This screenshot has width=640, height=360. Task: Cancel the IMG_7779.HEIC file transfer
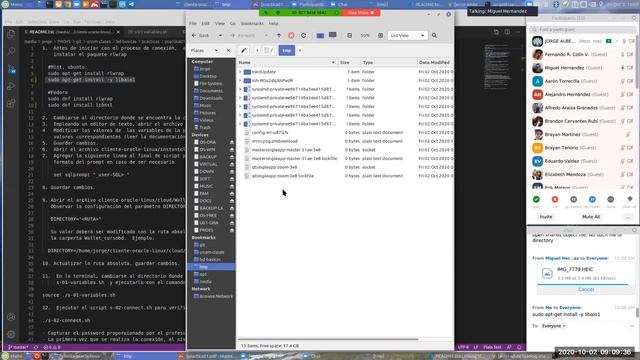586,289
